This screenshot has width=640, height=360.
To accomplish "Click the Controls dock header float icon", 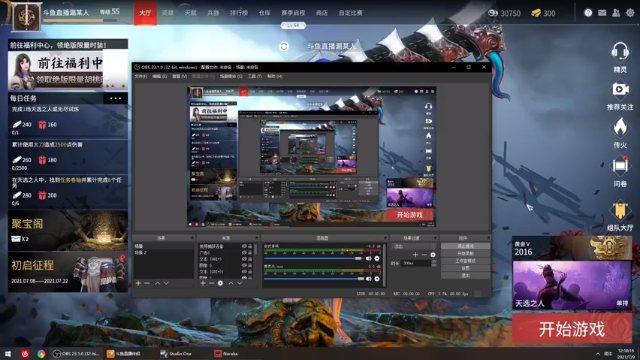I will (488, 238).
